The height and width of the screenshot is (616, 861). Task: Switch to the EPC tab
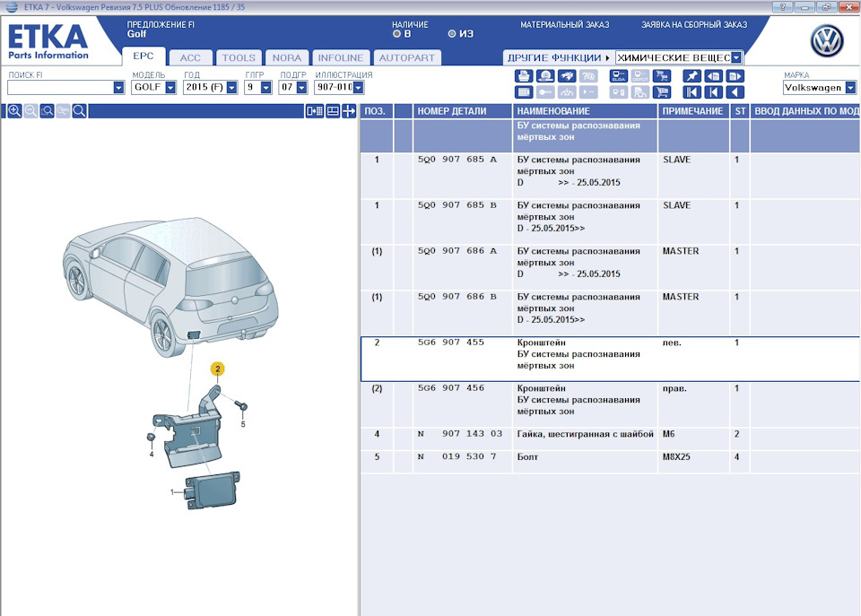(143, 56)
